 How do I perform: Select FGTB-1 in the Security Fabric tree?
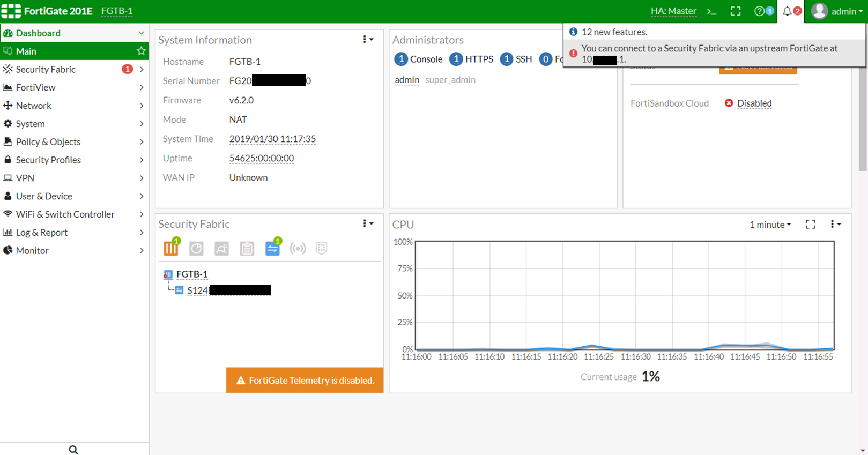pyautogui.click(x=192, y=274)
